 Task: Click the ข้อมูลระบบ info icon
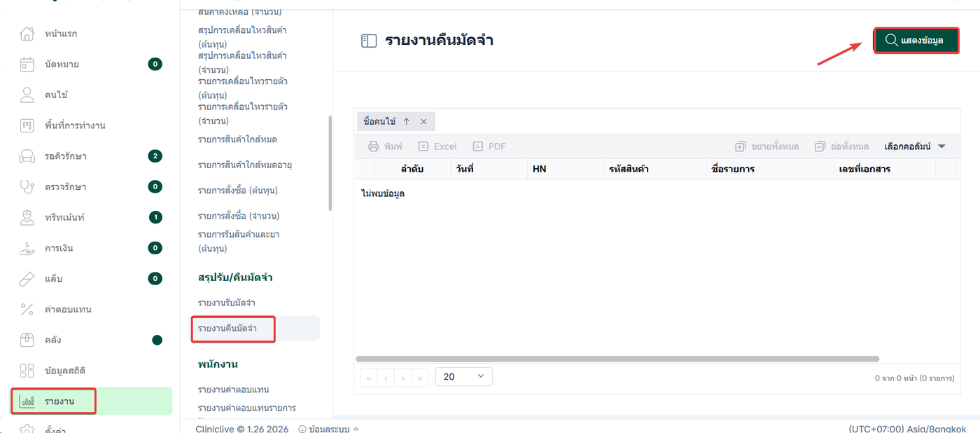[x=302, y=429]
